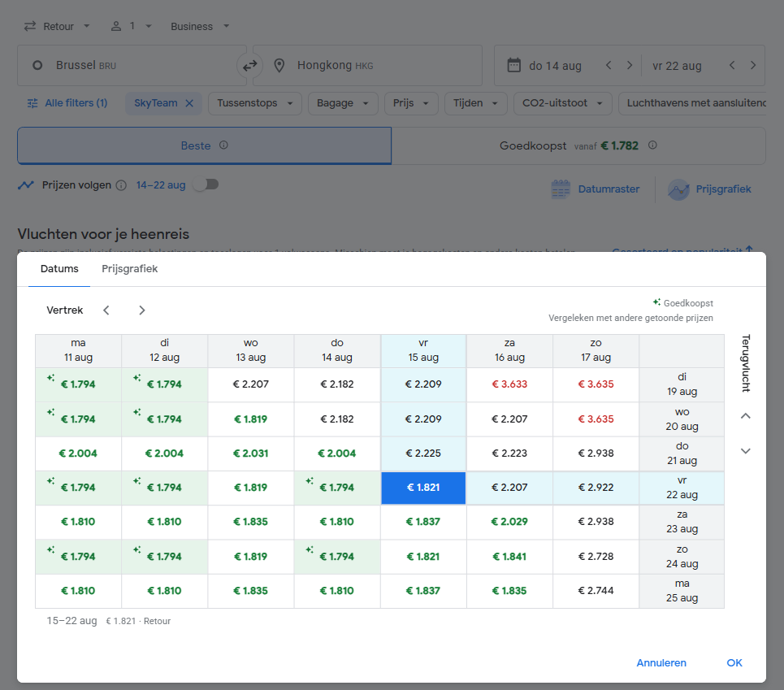The height and width of the screenshot is (690, 784).
Task: Expand the Business cabin class dropdown
Action: [200, 26]
